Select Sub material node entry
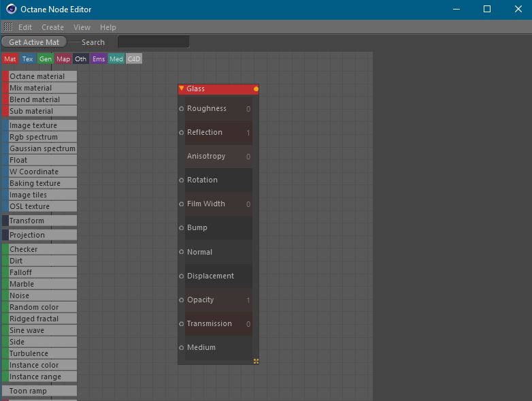The height and width of the screenshot is (401, 532). (39, 111)
